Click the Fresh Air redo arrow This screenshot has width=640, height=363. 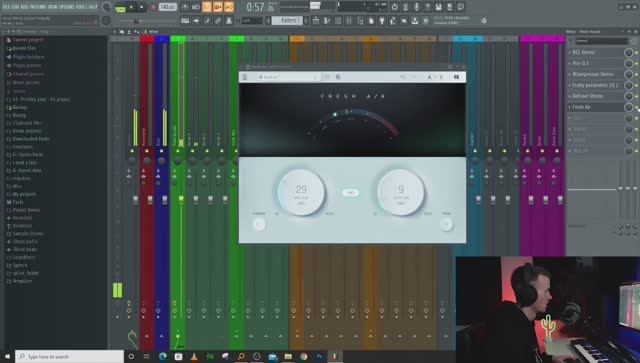coord(413,77)
